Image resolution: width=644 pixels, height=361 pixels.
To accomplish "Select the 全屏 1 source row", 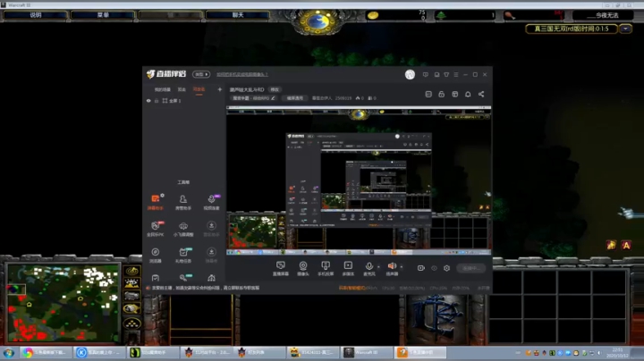I will (x=183, y=101).
